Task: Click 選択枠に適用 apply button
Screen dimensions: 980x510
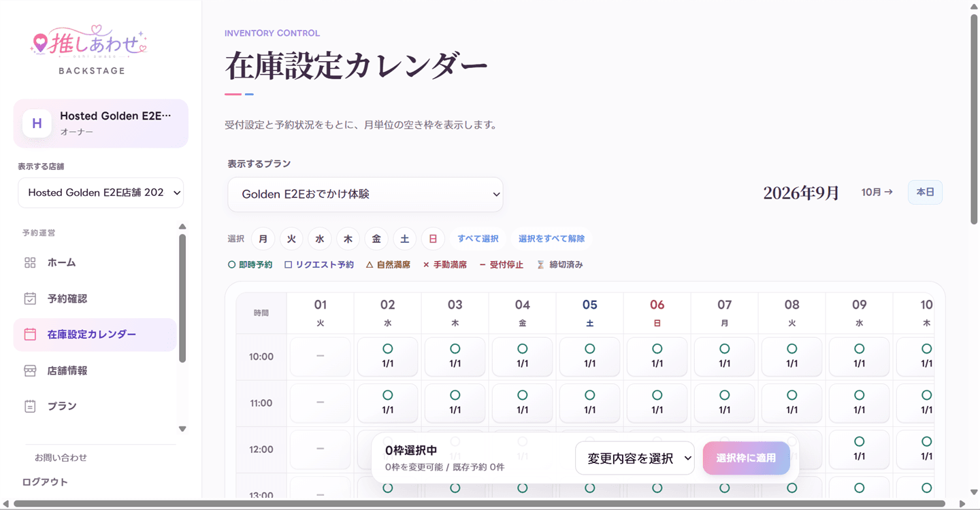Action: tap(746, 458)
